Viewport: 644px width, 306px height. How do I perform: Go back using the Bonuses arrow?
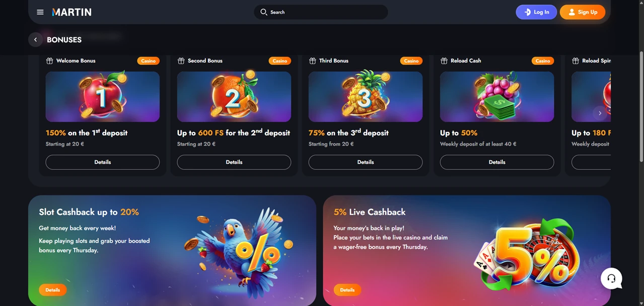tap(35, 40)
